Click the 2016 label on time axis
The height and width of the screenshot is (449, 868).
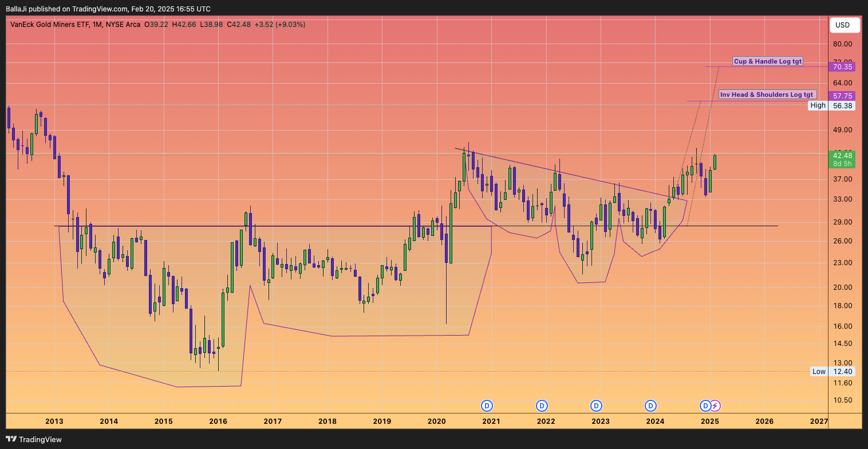coord(218,422)
